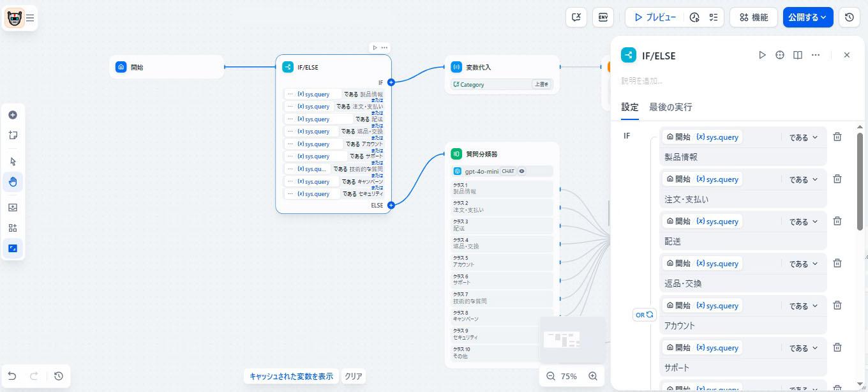Select the pointer mode tool

[13, 162]
